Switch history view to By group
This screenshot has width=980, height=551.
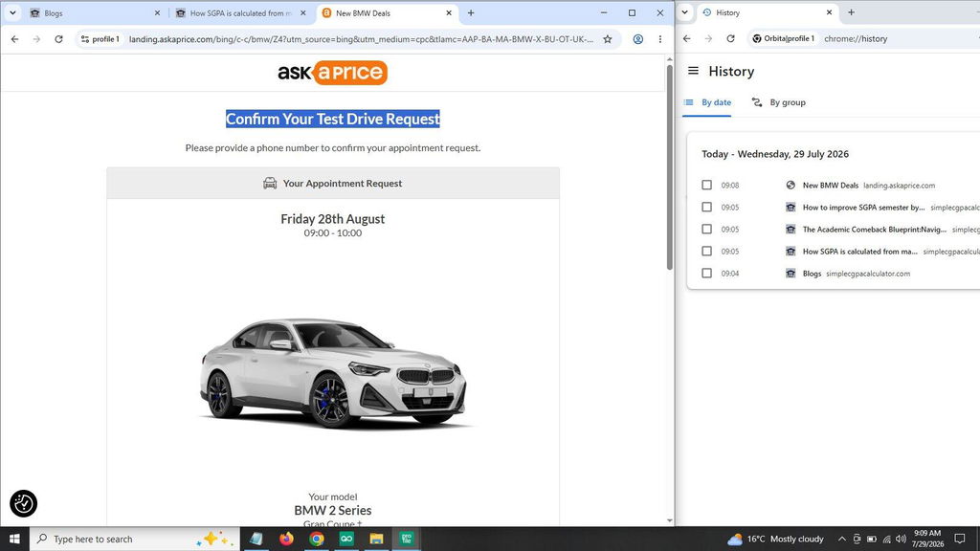pyautogui.click(x=778, y=102)
